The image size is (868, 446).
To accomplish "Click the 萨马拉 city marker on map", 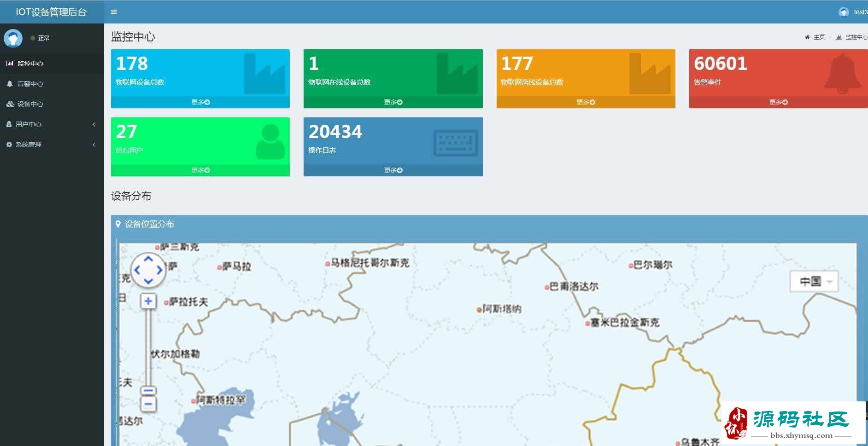I will (220, 267).
